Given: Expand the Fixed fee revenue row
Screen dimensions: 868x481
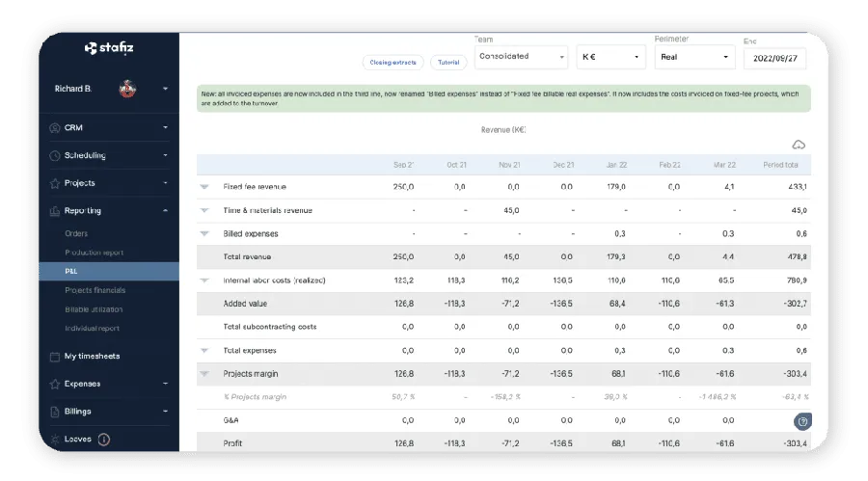Looking at the screenshot, I should [203, 187].
